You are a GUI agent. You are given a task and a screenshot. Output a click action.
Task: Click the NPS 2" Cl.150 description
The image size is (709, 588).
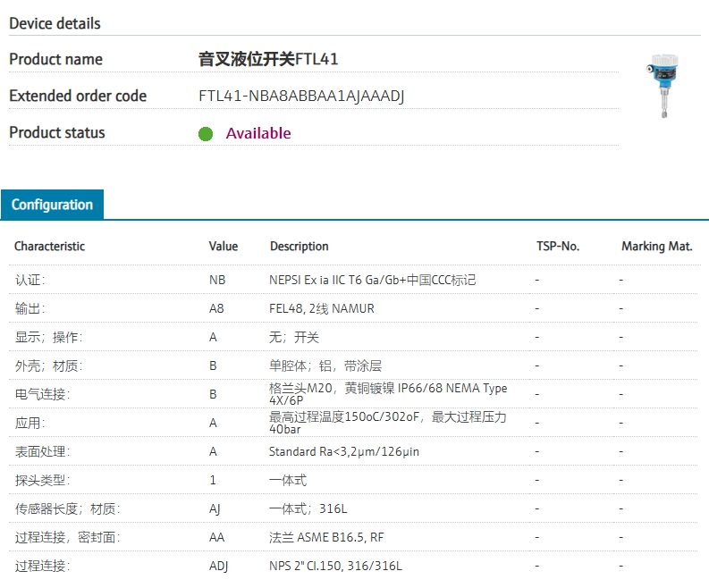pos(335,566)
